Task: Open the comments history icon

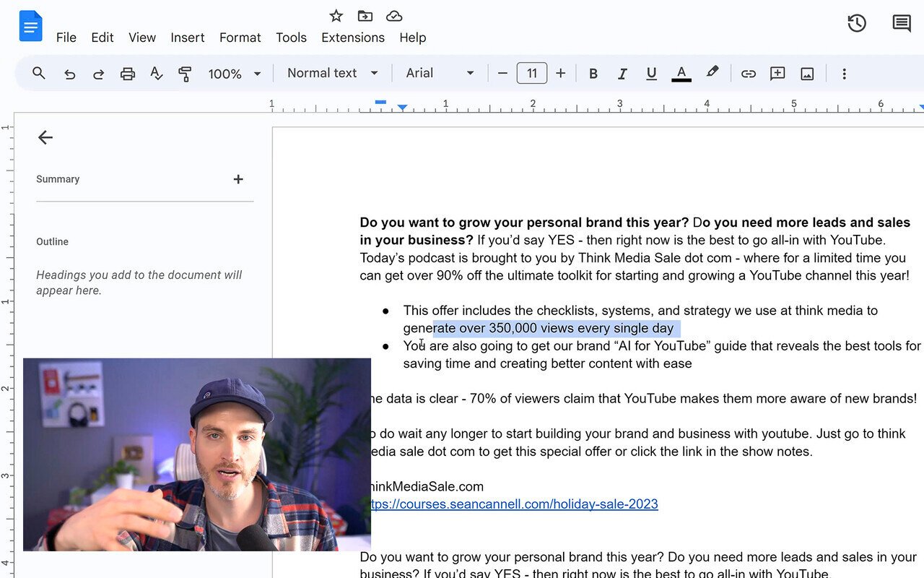Action: point(902,23)
